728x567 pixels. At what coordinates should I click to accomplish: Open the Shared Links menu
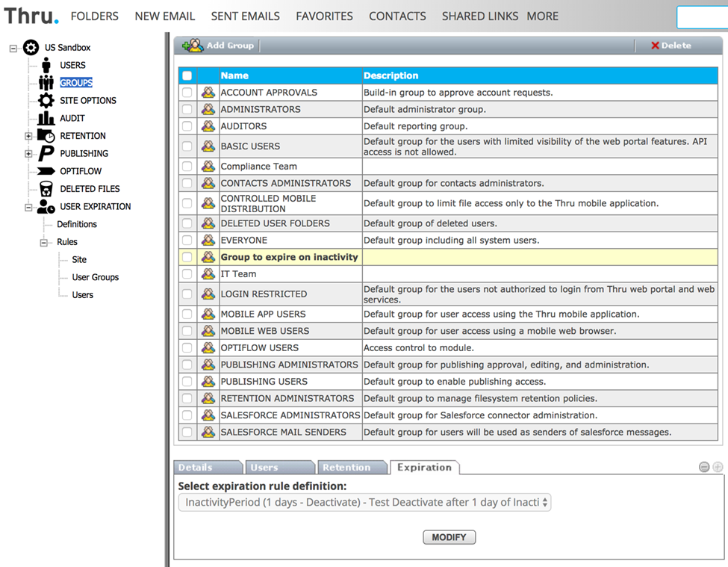479,16
